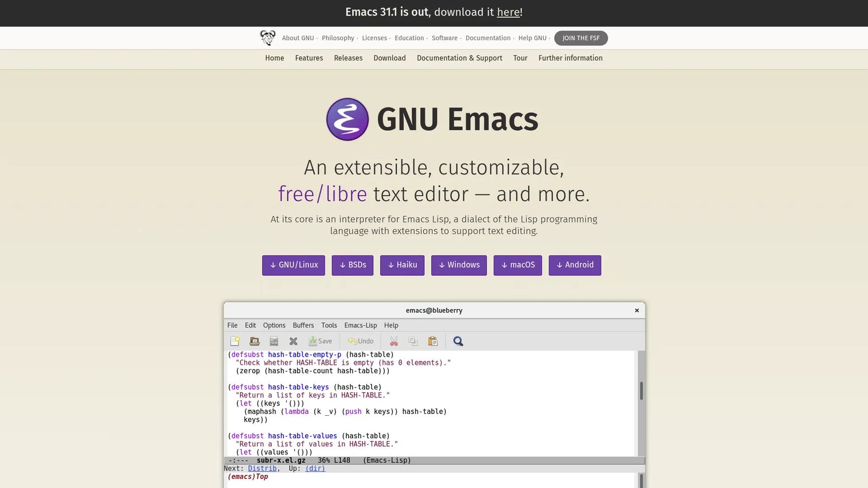Open the Tour page
Screen dimensions: 868x488
click(x=520, y=58)
